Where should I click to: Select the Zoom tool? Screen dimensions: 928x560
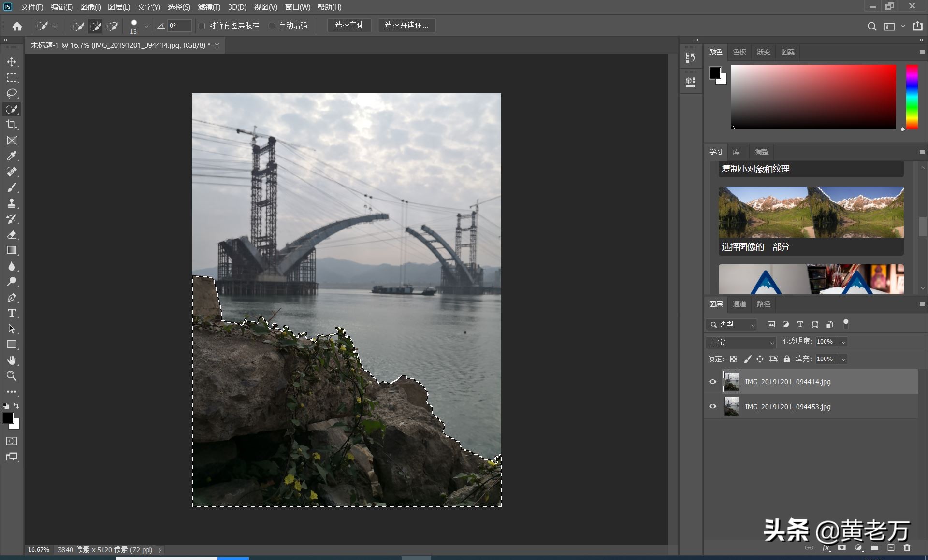(x=12, y=376)
